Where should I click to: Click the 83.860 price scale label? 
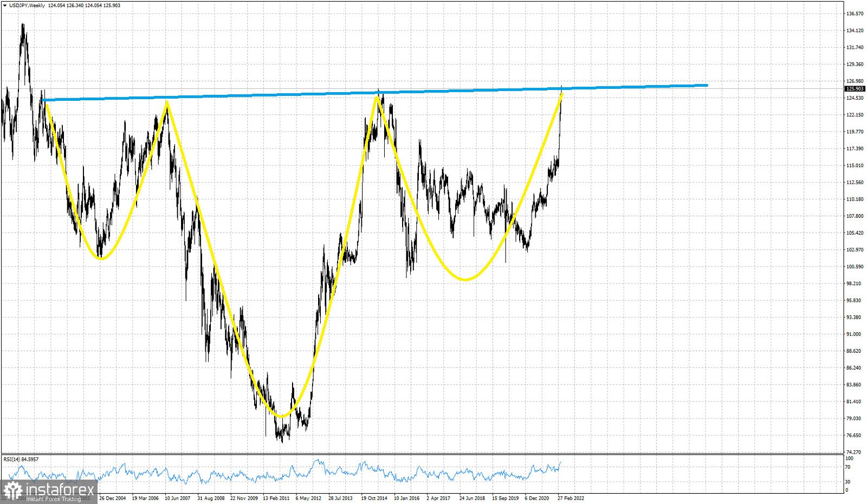(x=853, y=385)
